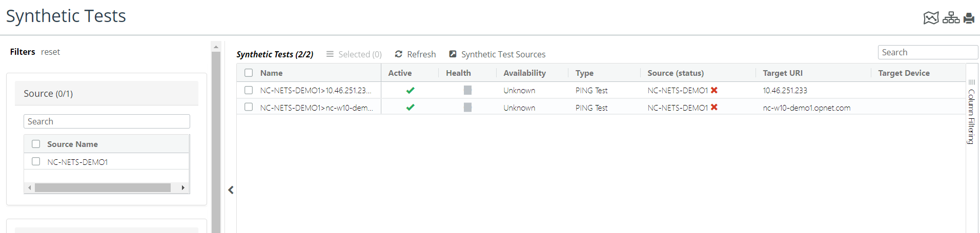Image resolution: width=980 pixels, height=233 pixels.
Task: Click the Refresh arrows icon
Action: click(x=398, y=54)
